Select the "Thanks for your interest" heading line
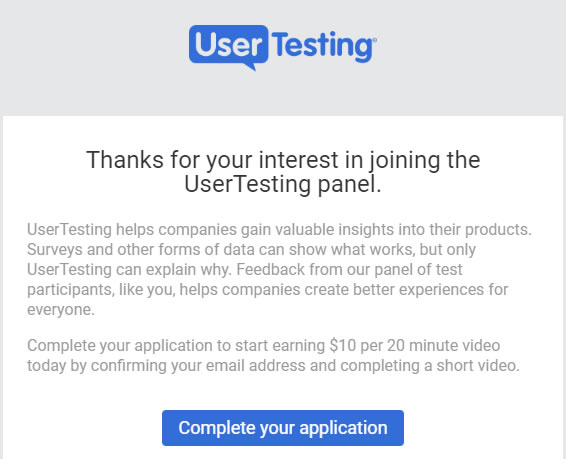The image size is (566, 459). (283, 160)
